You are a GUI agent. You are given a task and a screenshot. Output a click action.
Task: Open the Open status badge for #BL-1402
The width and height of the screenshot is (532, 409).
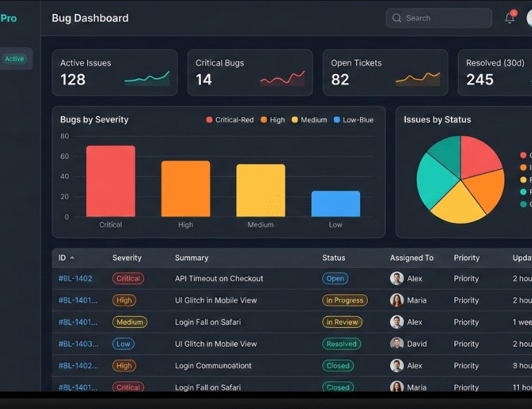point(335,278)
